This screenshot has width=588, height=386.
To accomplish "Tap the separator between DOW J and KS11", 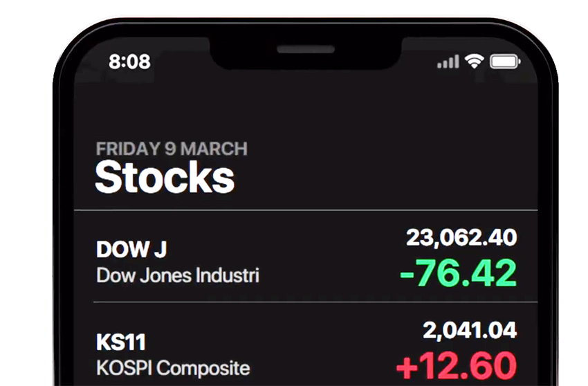I will pos(315,302).
